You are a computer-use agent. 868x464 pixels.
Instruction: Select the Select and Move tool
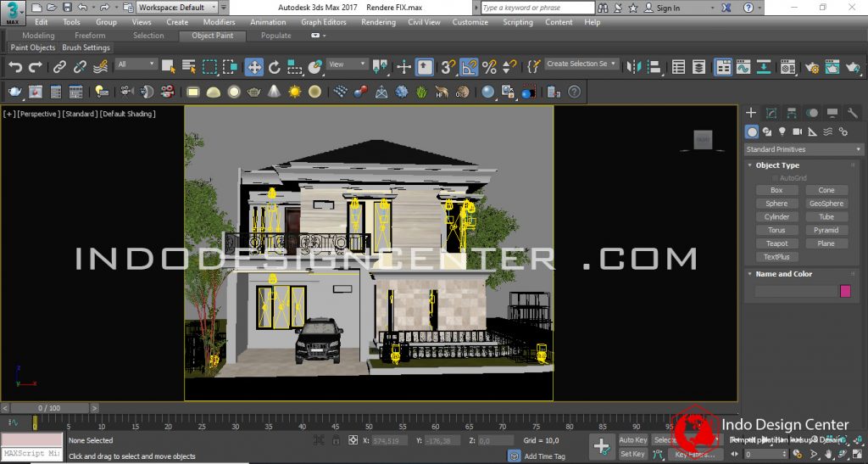click(x=254, y=67)
